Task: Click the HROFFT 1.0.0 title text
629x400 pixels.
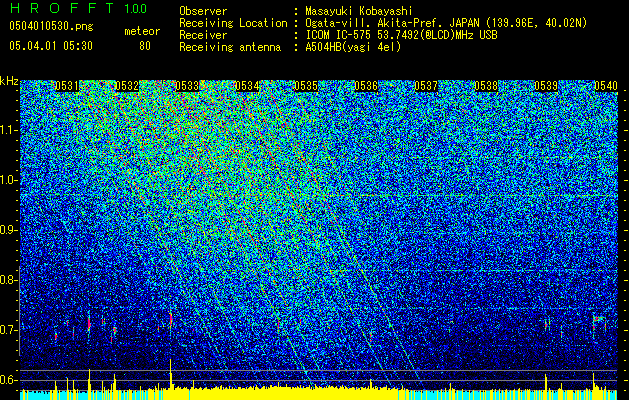Action: (78, 8)
